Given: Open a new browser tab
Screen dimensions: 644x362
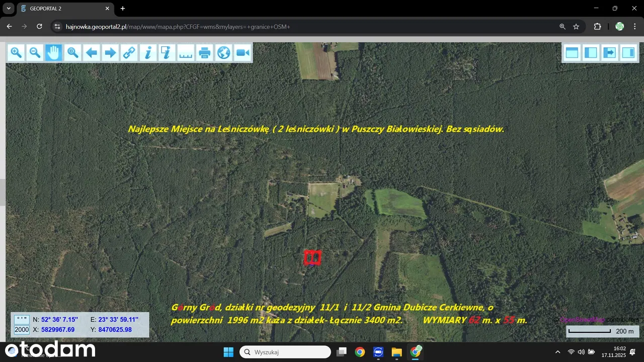Looking at the screenshot, I should 123,9.
